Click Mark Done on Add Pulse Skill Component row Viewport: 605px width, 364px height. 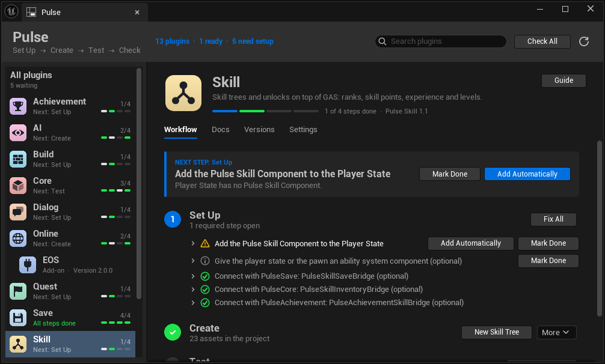pos(548,243)
